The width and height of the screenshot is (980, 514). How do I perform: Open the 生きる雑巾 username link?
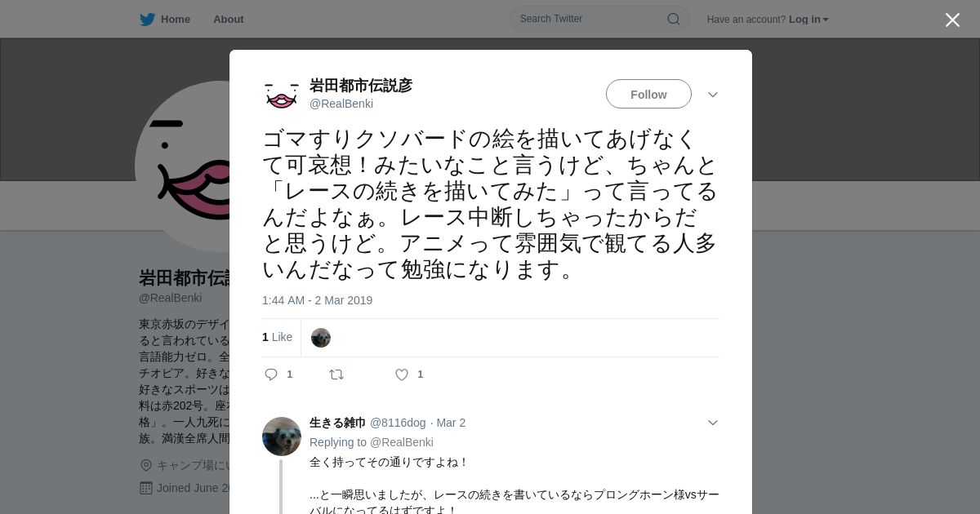(x=337, y=423)
